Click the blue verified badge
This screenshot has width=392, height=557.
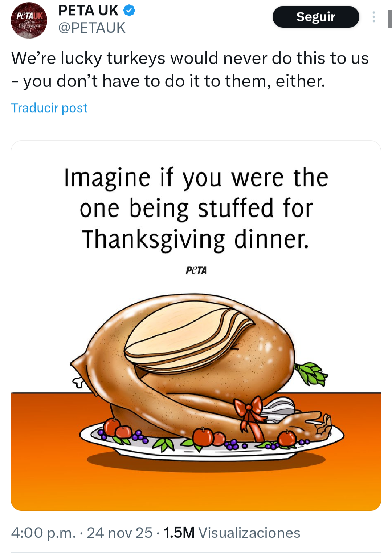pyautogui.click(x=129, y=11)
